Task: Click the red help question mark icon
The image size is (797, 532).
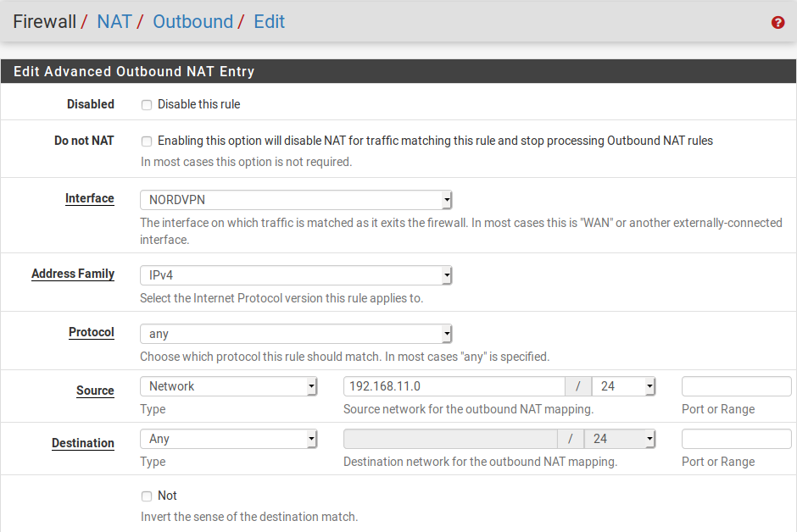Action: [x=777, y=23]
